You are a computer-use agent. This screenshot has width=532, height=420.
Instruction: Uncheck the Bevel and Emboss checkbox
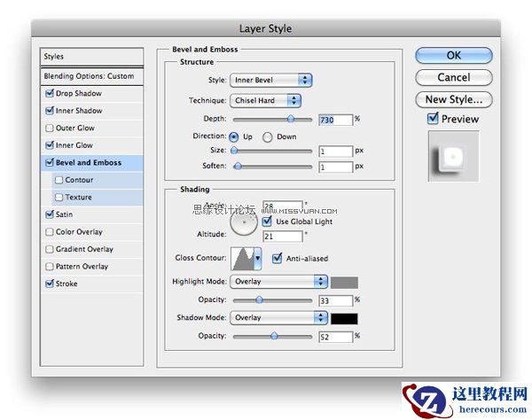pos(50,162)
